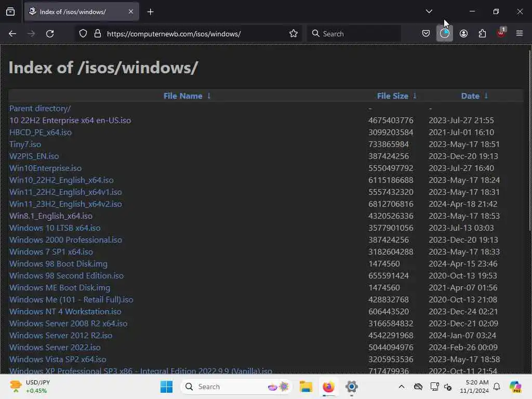This screenshot has width=532, height=399.
Task: Open Settings gear app in taskbar
Action: point(352,387)
